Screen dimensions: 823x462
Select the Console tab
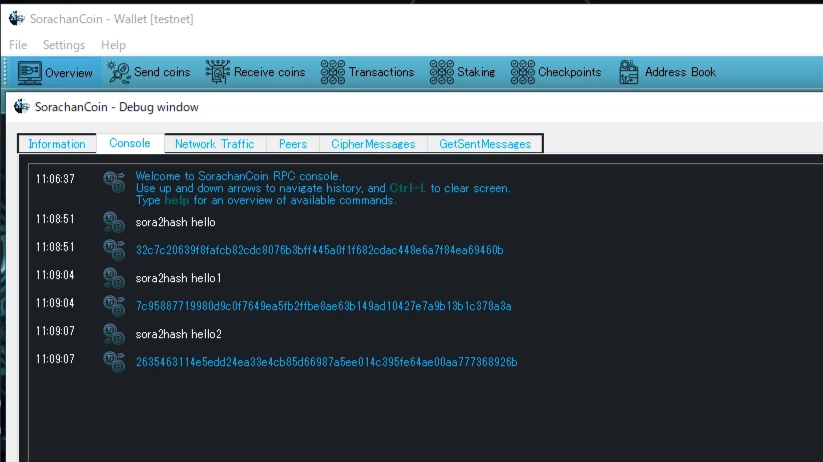click(130, 143)
